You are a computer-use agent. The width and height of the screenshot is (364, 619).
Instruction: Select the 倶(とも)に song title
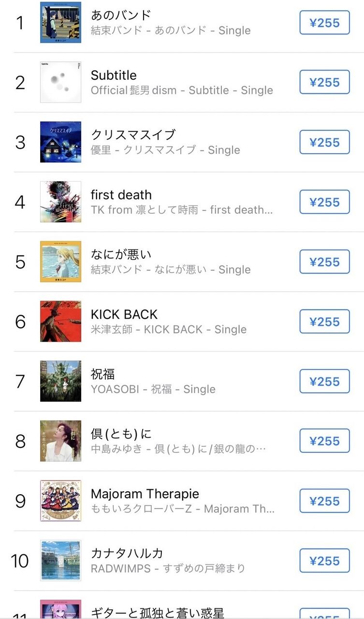pos(121,434)
